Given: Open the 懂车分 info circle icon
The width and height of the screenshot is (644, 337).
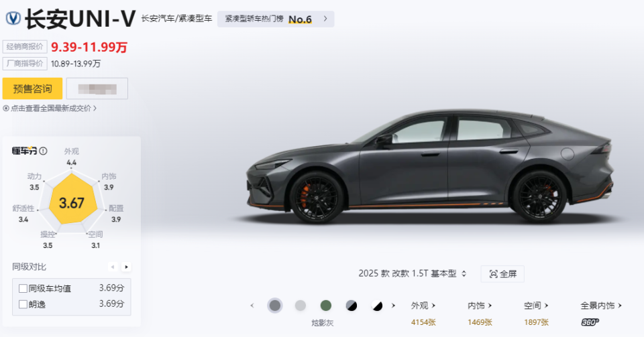Looking at the screenshot, I should [43, 151].
